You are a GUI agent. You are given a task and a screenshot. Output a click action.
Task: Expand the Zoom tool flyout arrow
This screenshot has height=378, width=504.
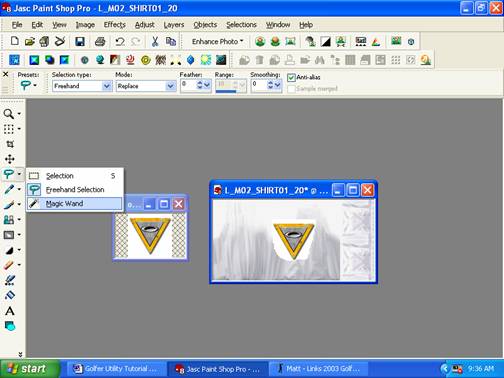coord(19,114)
